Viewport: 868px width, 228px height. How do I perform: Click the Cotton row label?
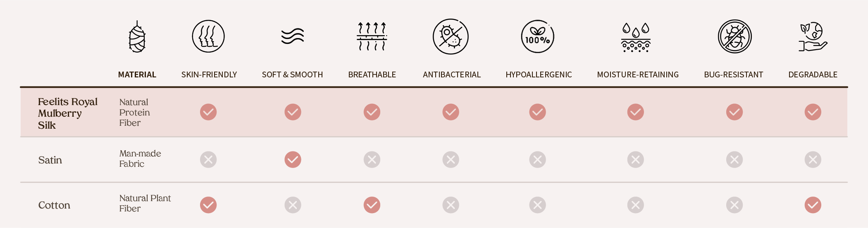pyautogui.click(x=54, y=205)
